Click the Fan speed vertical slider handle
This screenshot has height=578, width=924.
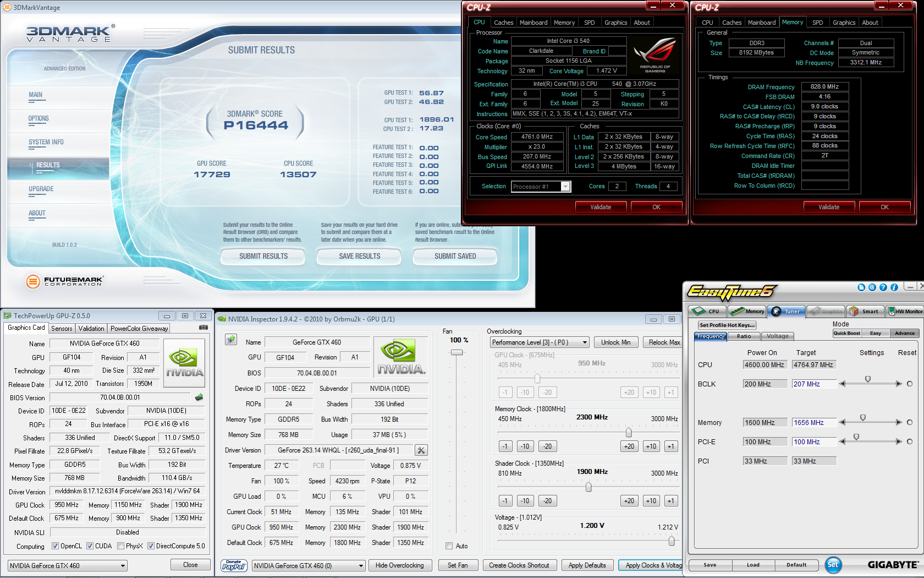pos(457,352)
